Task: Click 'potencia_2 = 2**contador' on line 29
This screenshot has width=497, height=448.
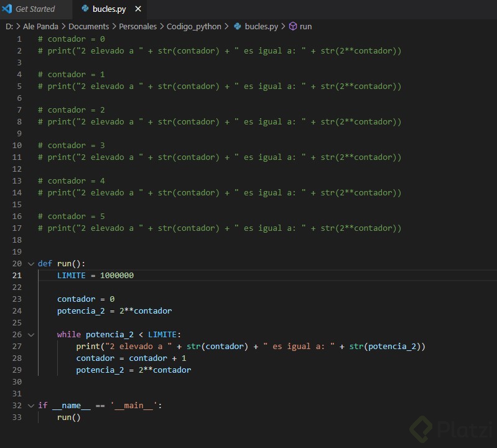Action: tap(134, 370)
